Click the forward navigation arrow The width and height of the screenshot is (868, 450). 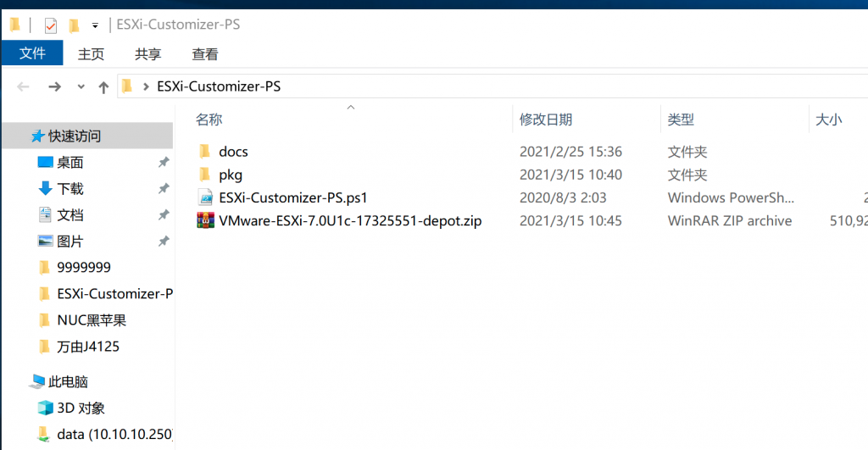54,86
